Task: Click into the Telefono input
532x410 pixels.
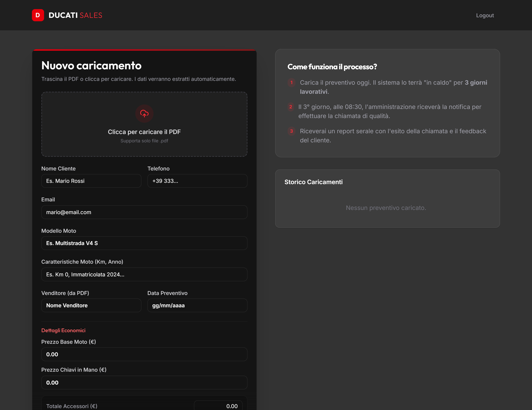Action: [x=197, y=181]
